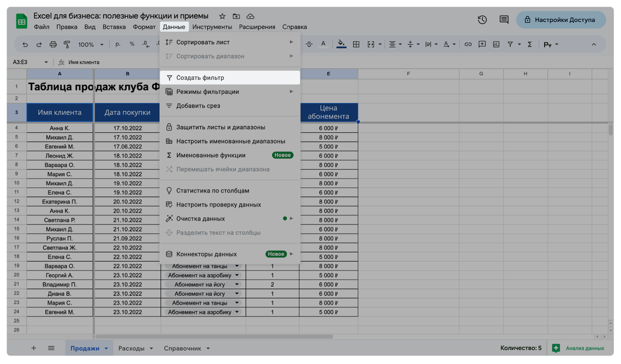
Task: Switch to the Справочник sheet tab
Action: click(182, 348)
